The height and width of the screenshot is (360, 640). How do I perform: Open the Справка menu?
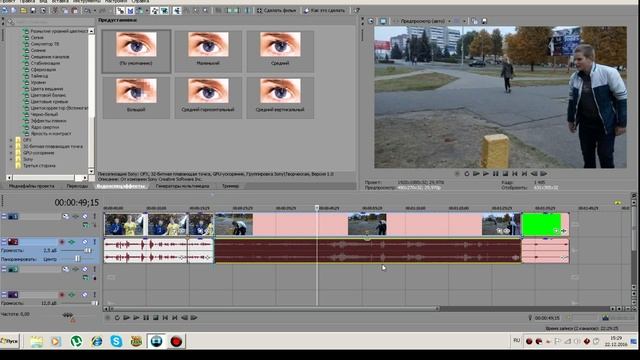click(x=140, y=1)
